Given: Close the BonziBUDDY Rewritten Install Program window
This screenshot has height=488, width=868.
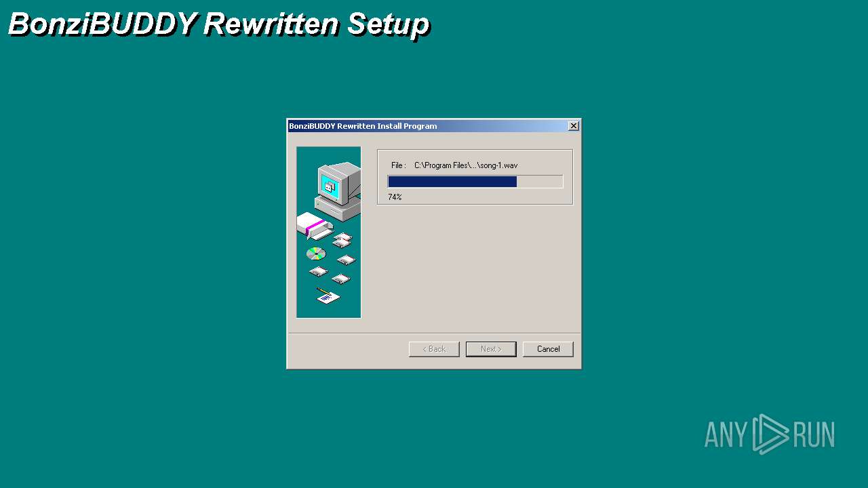Looking at the screenshot, I should tap(574, 126).
